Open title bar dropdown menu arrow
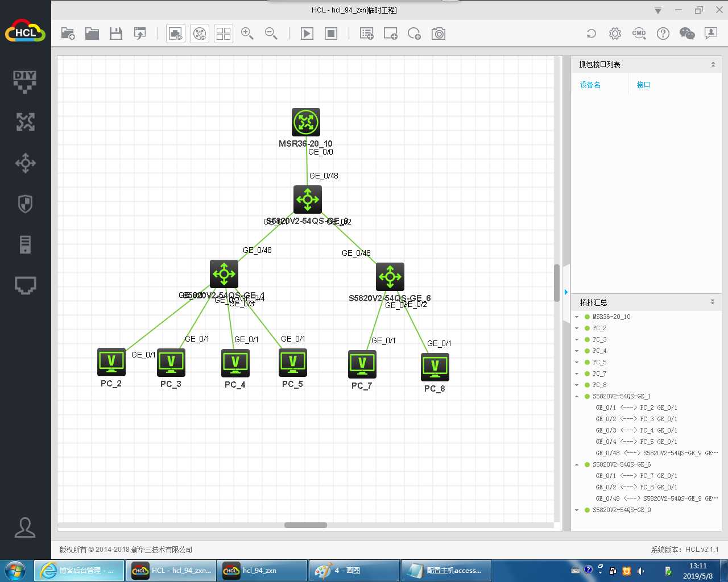 click(x=658, y=10)
